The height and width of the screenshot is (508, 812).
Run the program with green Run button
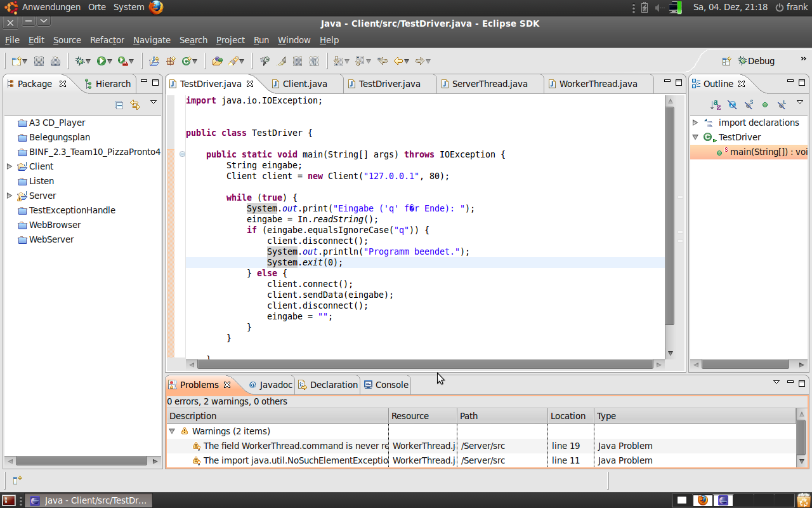click(101, 61)
